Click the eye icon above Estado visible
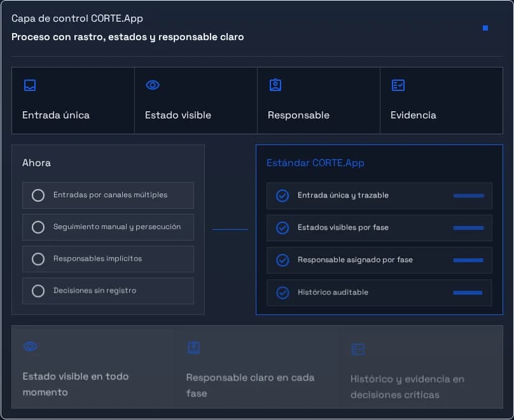514x420 pixels. tap(153, 85)
